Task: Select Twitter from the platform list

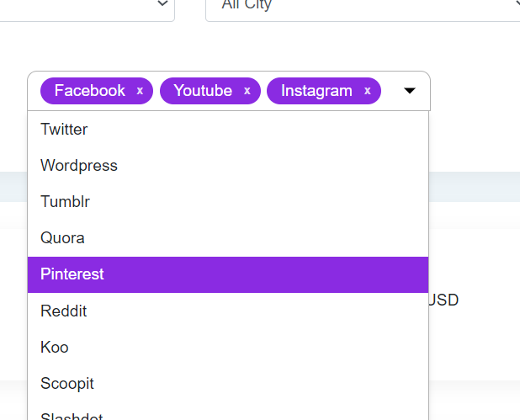Action: [64, 130]
